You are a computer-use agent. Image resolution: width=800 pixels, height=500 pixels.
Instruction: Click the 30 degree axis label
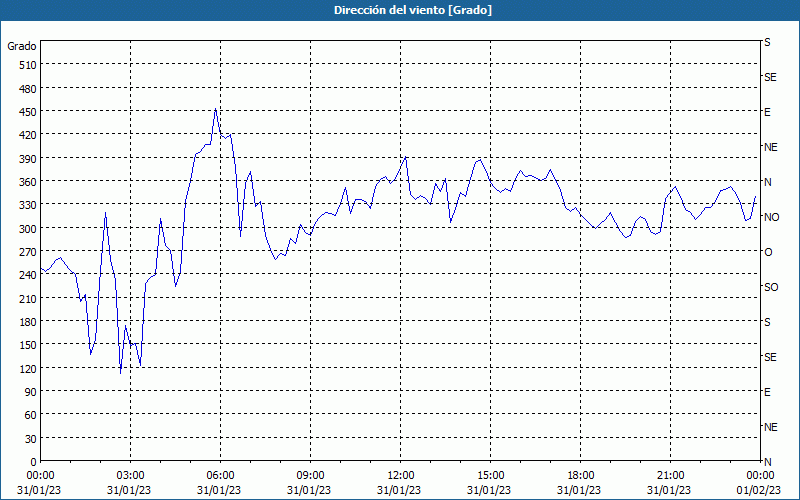[31, 438]
